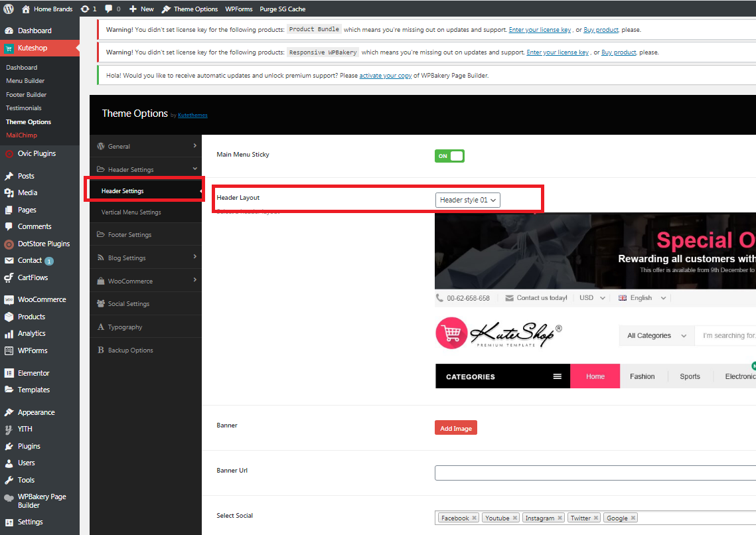Click the Templates folder icon
Screen dimensions: 756x535
(9, 390)
